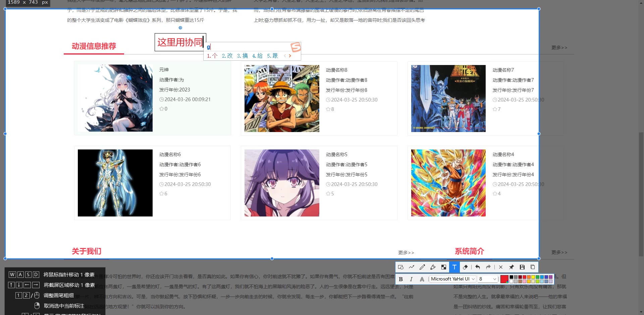This screenshot has height=315, width=644.
Task: Open the 元神 anime thumbnail
Action: tap(115, 98)
